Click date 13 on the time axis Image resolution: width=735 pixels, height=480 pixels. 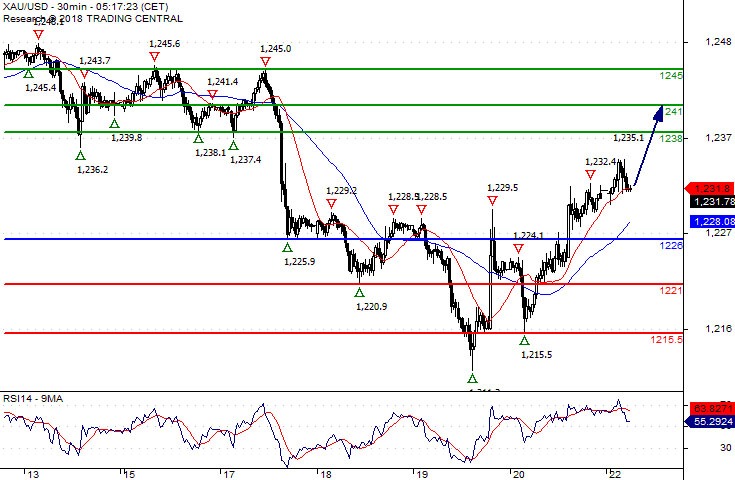coord(33,474)
